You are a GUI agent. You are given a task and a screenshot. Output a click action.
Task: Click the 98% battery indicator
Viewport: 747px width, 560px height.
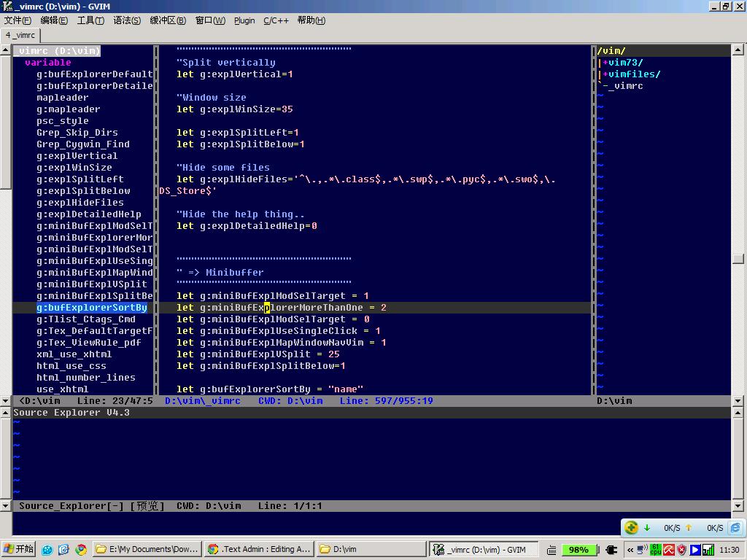(x=578, y=550)
